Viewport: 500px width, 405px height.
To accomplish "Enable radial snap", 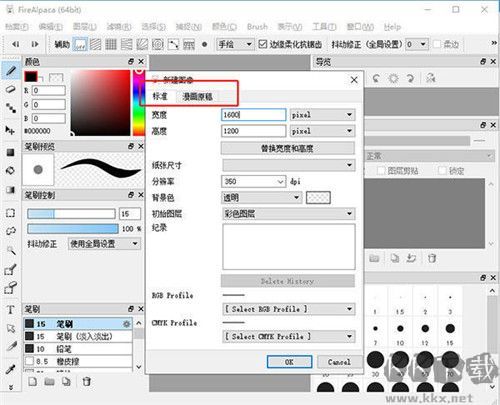I will click(142, 44).
